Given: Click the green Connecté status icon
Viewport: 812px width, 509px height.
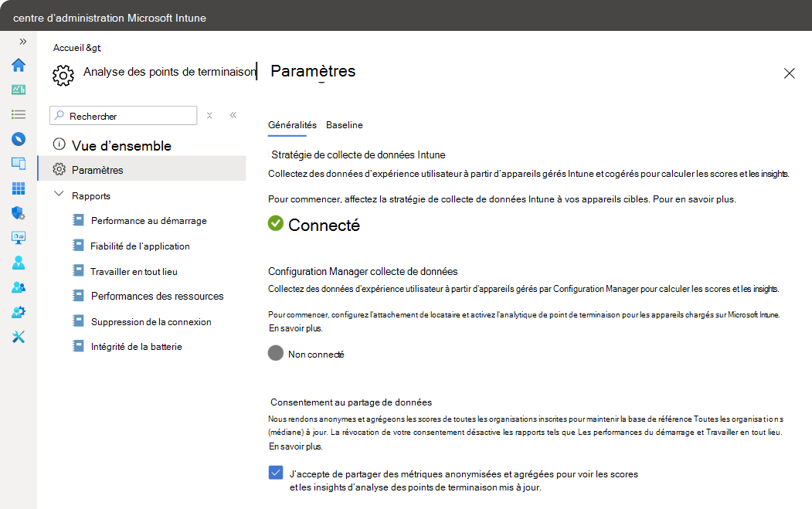Looking at the screenshot, I should pyautogui.click(x=276, y=223).
